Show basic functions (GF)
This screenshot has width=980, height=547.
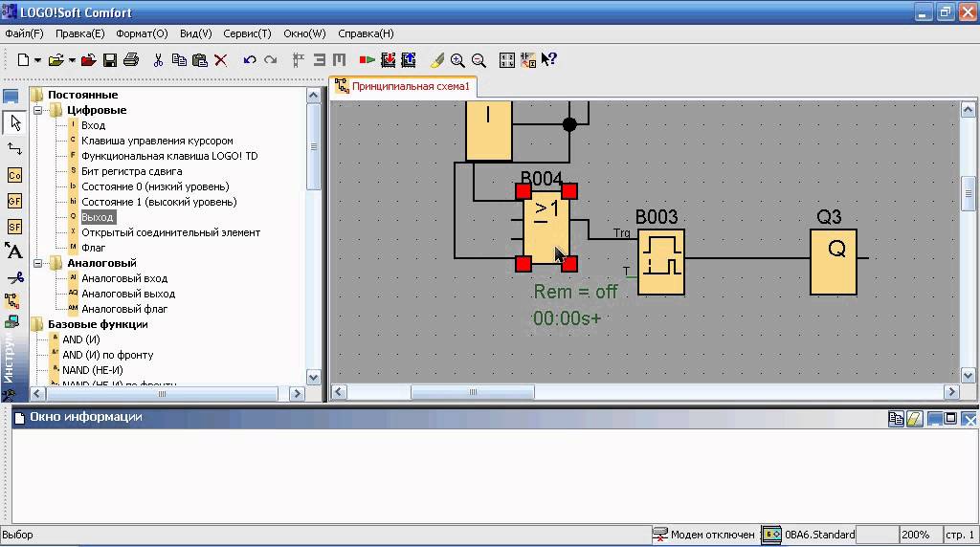pyautogui.click(x=15, y=201)
